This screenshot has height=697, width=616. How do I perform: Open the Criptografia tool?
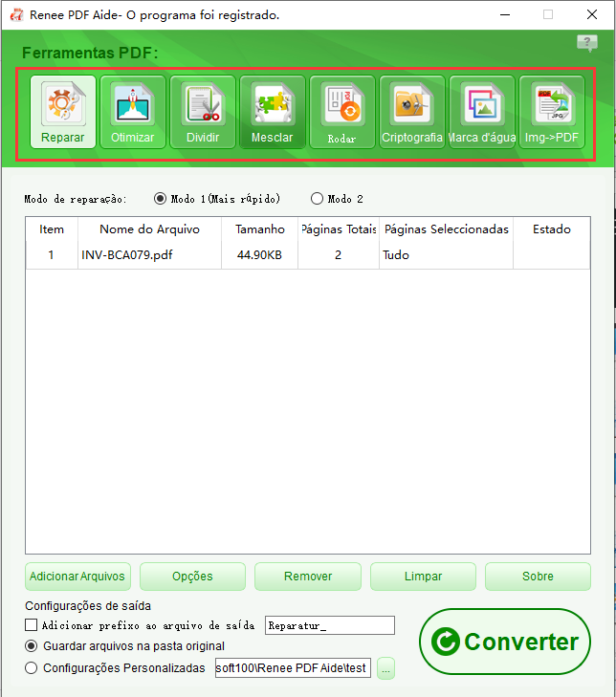(x=412, y=112)
